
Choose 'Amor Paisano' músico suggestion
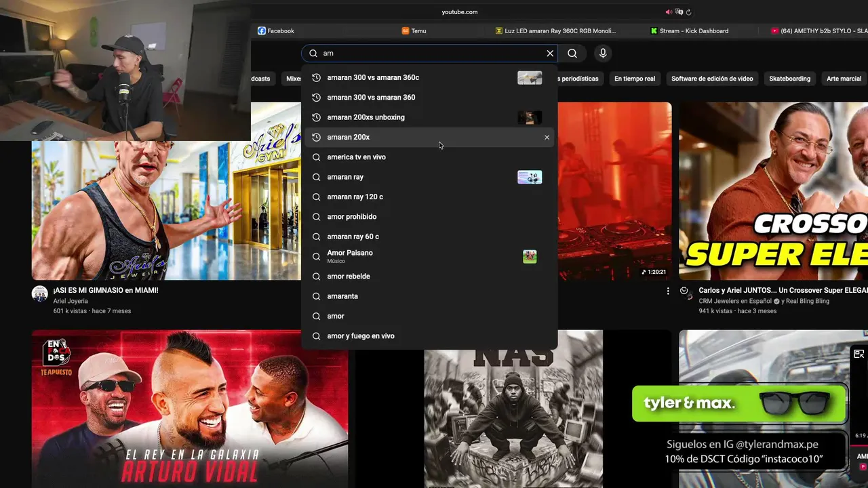[x=429, y=256]
